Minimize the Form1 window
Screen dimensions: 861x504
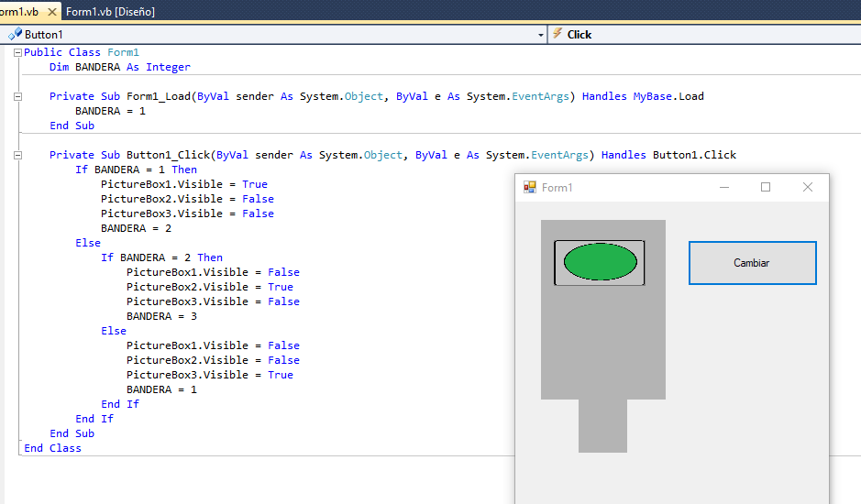[724, 187]
